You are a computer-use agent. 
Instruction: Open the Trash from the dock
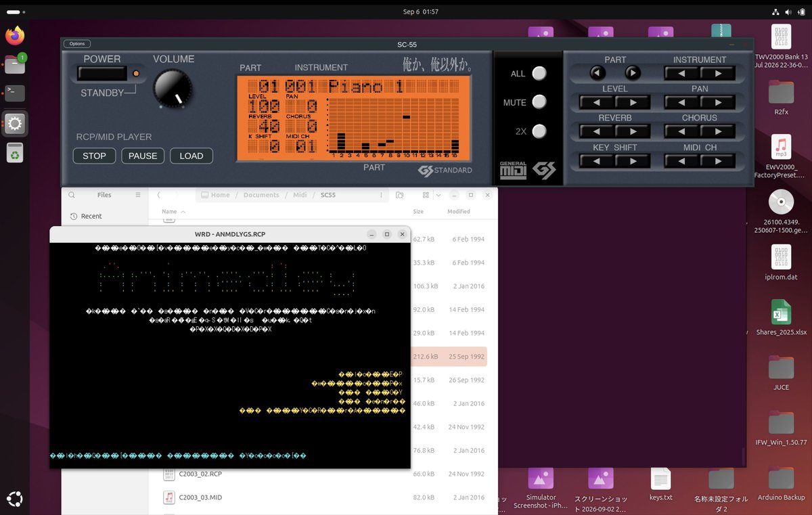[x=15, y=153]
